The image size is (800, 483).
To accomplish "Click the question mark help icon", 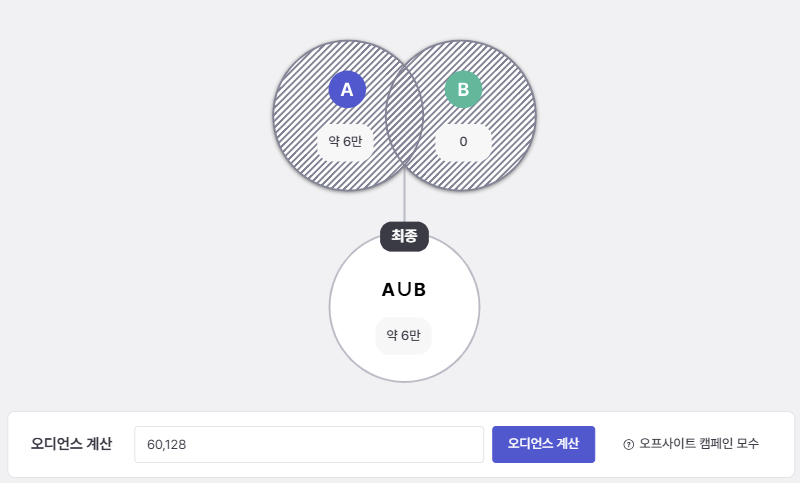I will [x=629, y=444].
